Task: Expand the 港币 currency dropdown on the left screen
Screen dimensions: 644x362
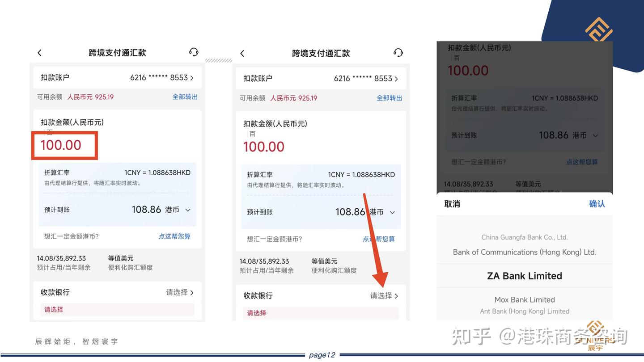Action: [x=187, y=210]
